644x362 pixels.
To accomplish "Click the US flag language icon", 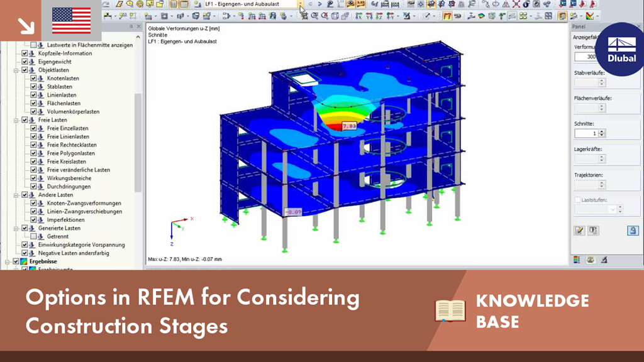I will [x=72, y=21].
